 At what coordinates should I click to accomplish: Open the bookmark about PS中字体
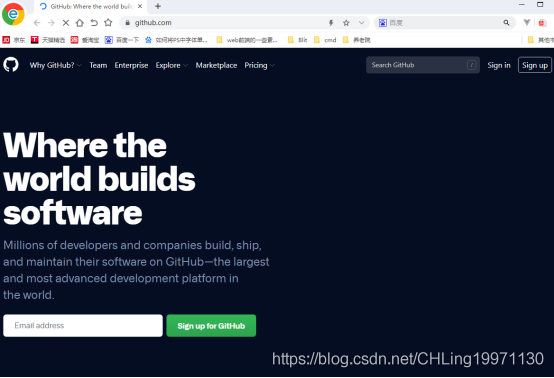coord(176,40)
